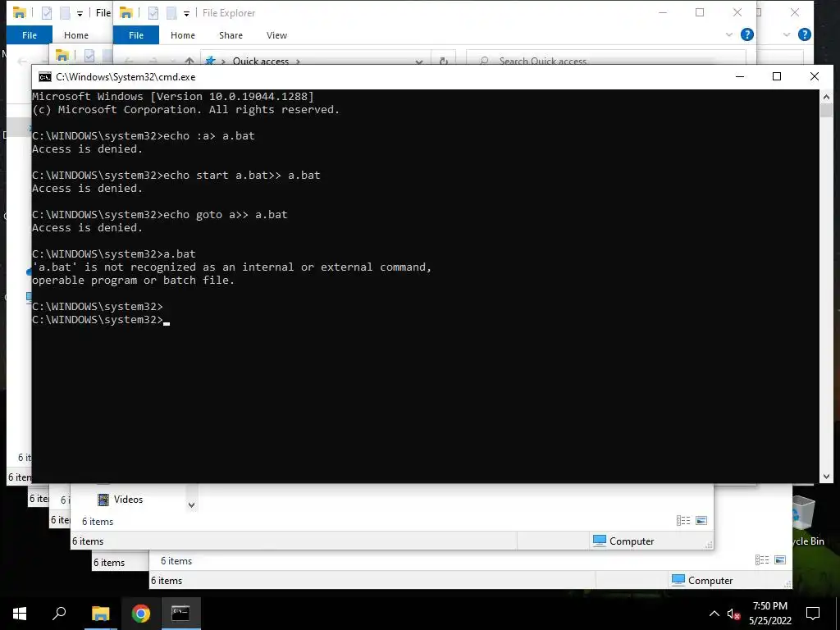Click cmd scrollbar up arrow
Image resolution: width=840 pixels, height=630 pixels.
pyautogui.click(x=826, y=97)
